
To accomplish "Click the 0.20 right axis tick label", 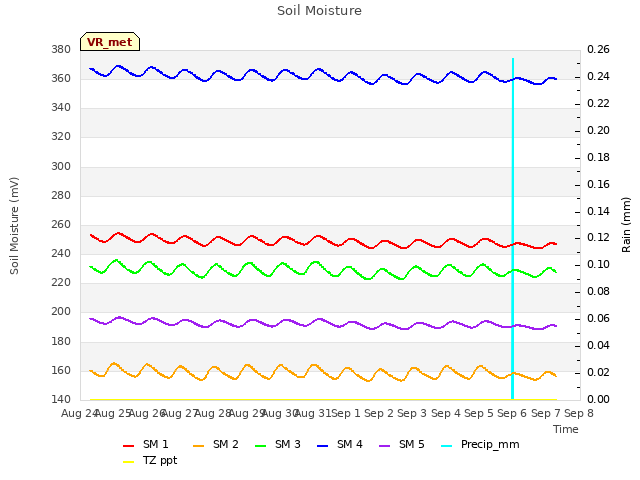I will coord(598,130).
